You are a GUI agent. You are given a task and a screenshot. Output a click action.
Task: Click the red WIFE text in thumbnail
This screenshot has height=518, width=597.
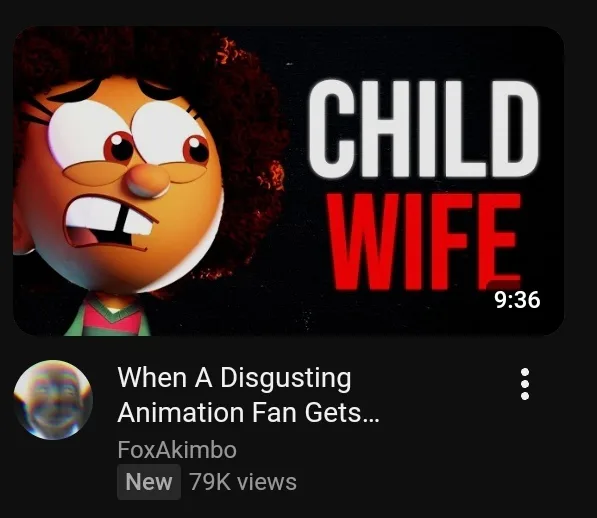425,242
